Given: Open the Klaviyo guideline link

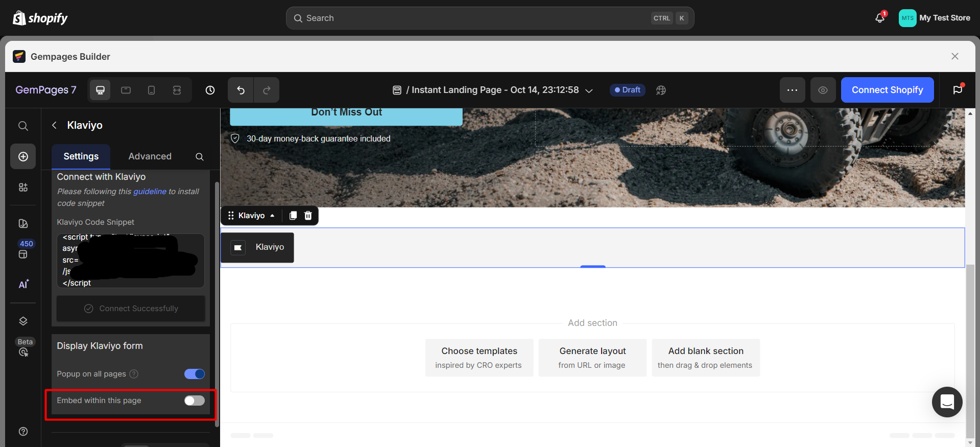Looking at the screenshot, I should [x=150, y=192].
